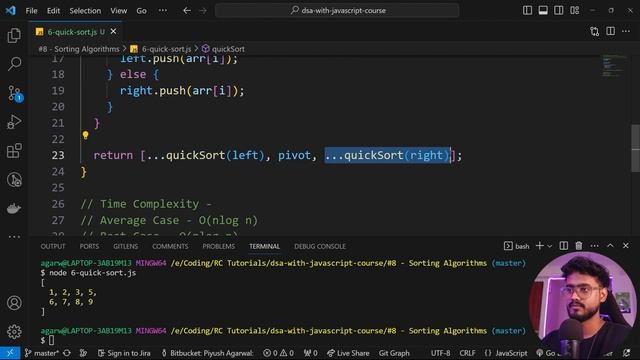Open changes compare icon in editor toolbar
Image resolution: width=640 pixels, height=360 pixels.
coord(595,31)
